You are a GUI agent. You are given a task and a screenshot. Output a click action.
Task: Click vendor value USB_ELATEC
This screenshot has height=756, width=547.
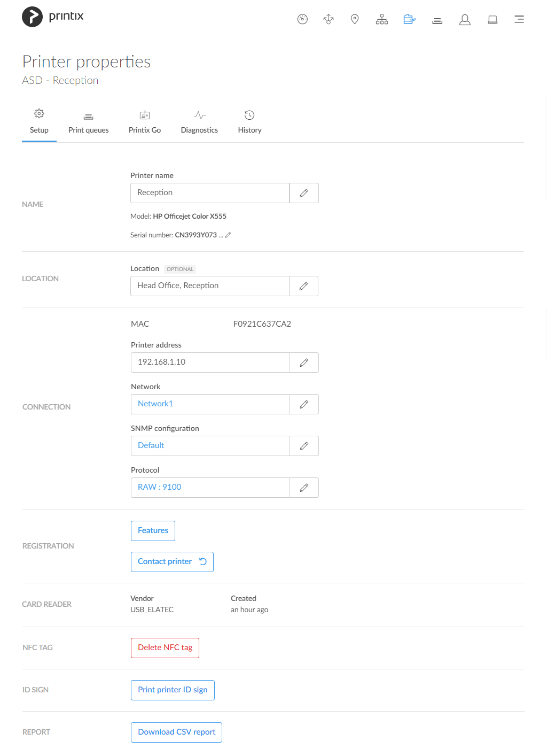152,610
